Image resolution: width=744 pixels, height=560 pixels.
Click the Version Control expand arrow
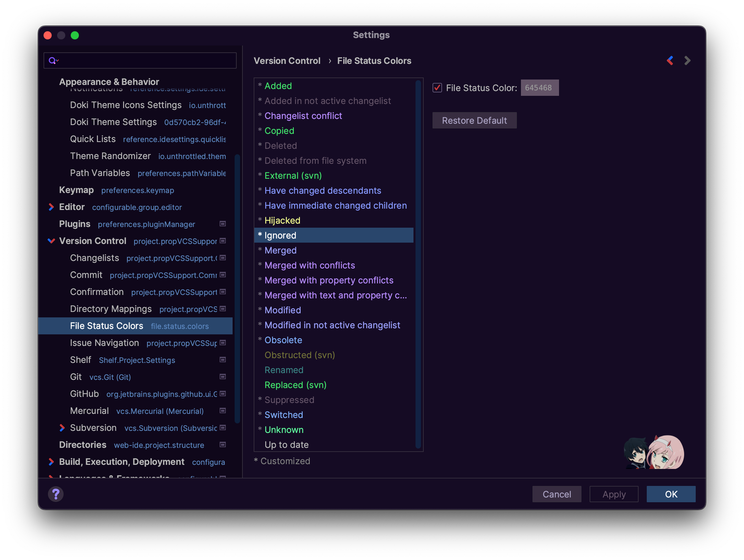(x=51, y=241)
